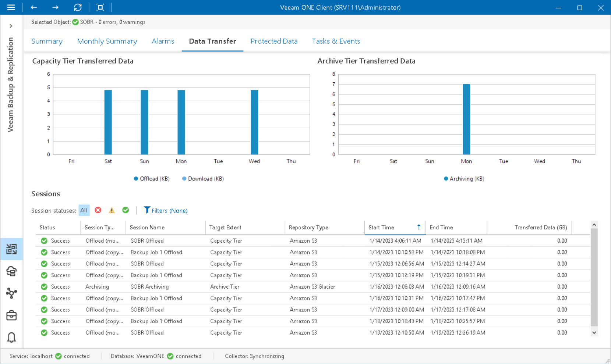Navigate back using the back arrow
611x364 pixels.
[33, 7]
